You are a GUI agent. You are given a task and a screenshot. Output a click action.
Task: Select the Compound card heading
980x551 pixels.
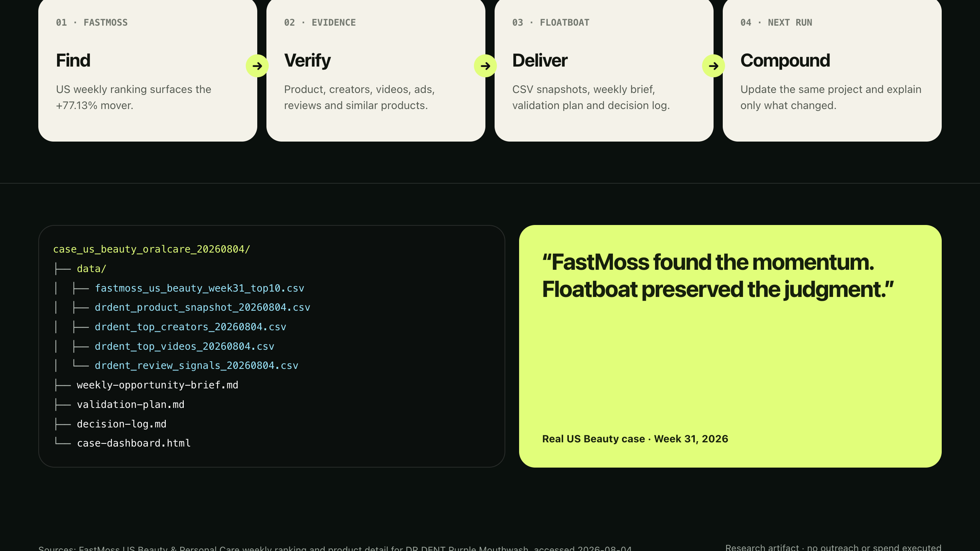click(x=785, y=60)
